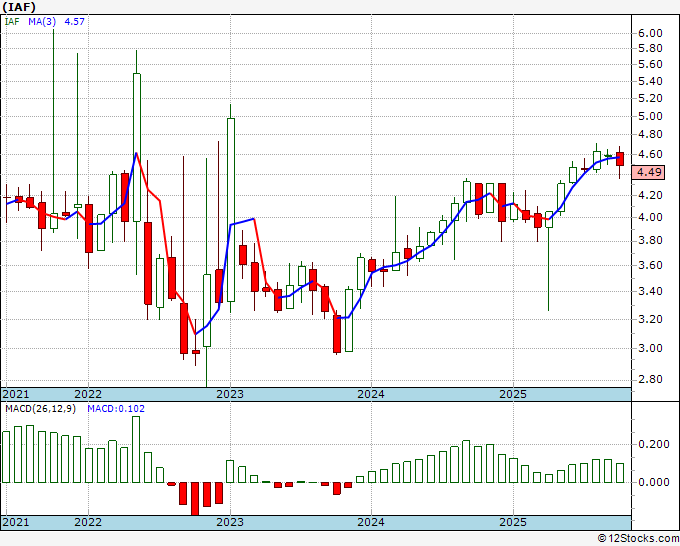680x546 pixels.
Task: Click 2024 on the price chart timeline
Action: [x=371, y=394]
